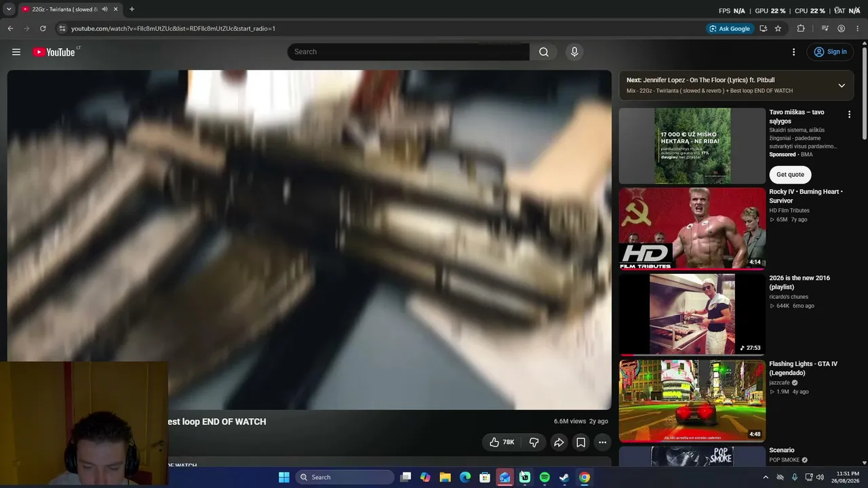Share the video using the arrow icon
The width and height of the screenshot is (868, 488).
[559, 443]
